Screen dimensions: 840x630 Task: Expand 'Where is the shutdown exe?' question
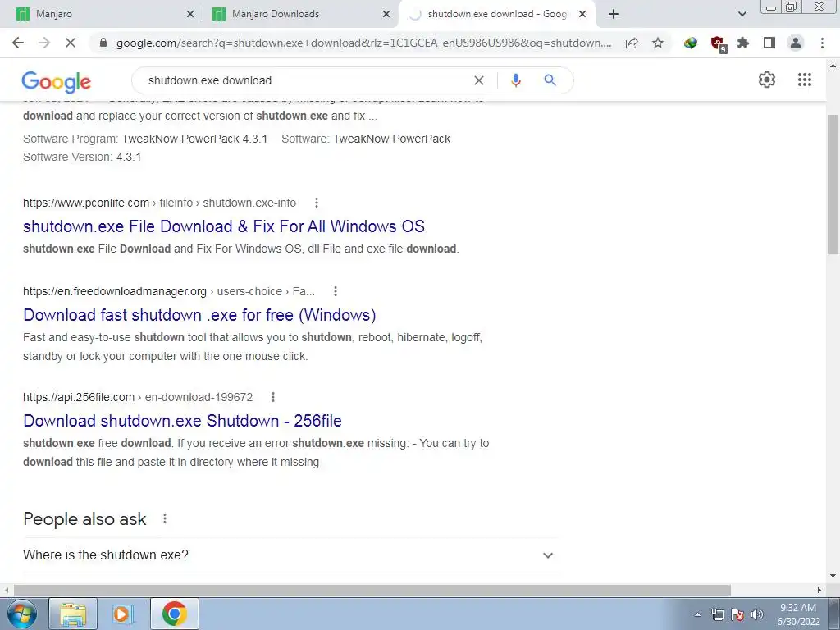(x=291, y=555)
